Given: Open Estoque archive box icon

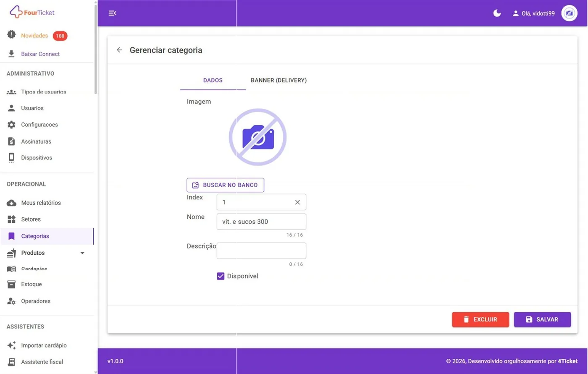Looking at the screenshot, I should point(12,284).
